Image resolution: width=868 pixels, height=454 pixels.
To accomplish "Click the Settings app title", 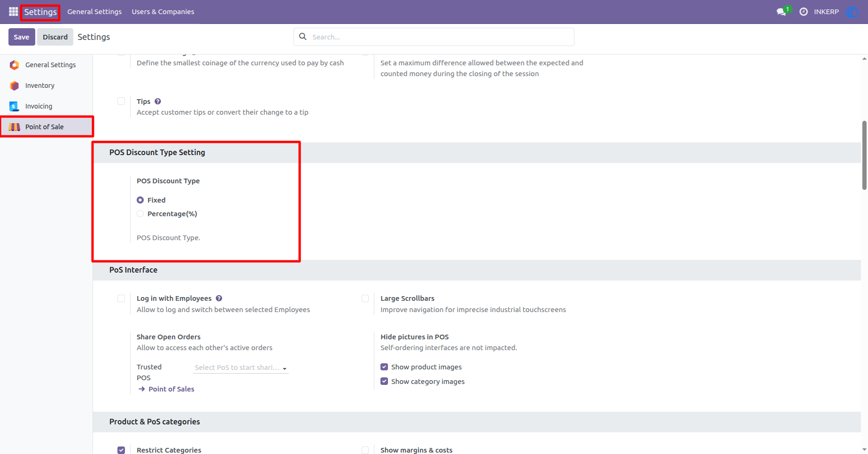I will [x=40, y=12].
